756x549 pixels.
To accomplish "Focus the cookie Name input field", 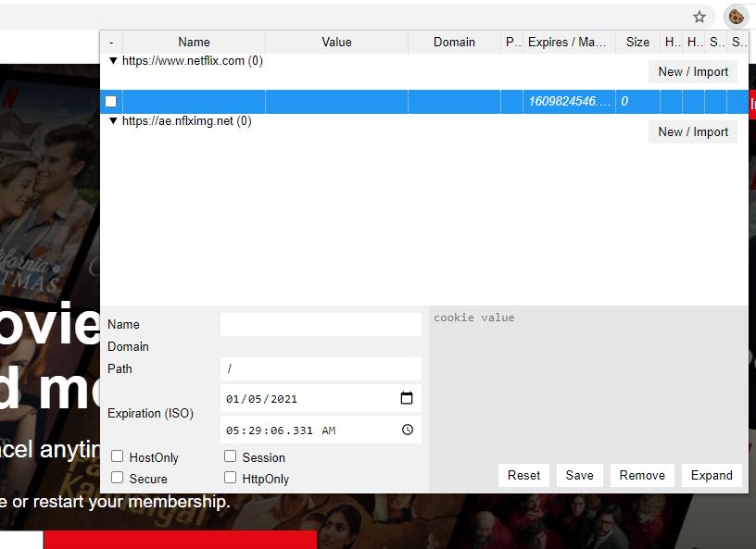I will (321, 324).
